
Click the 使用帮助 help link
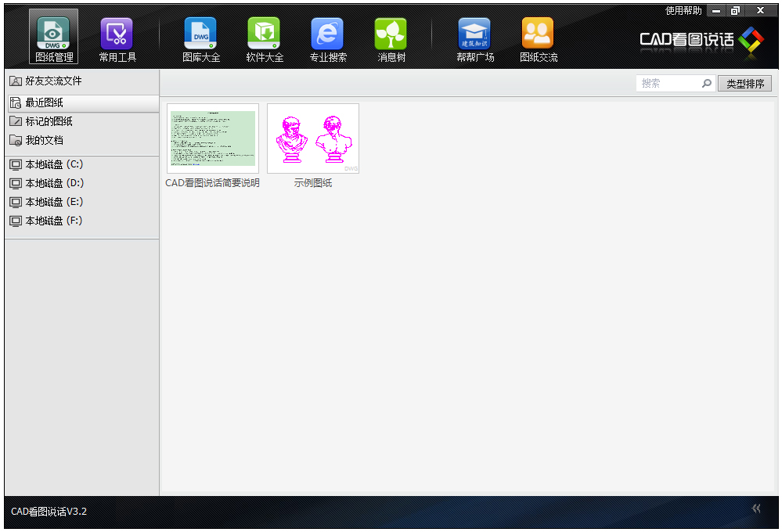click(x=683, y=10)
